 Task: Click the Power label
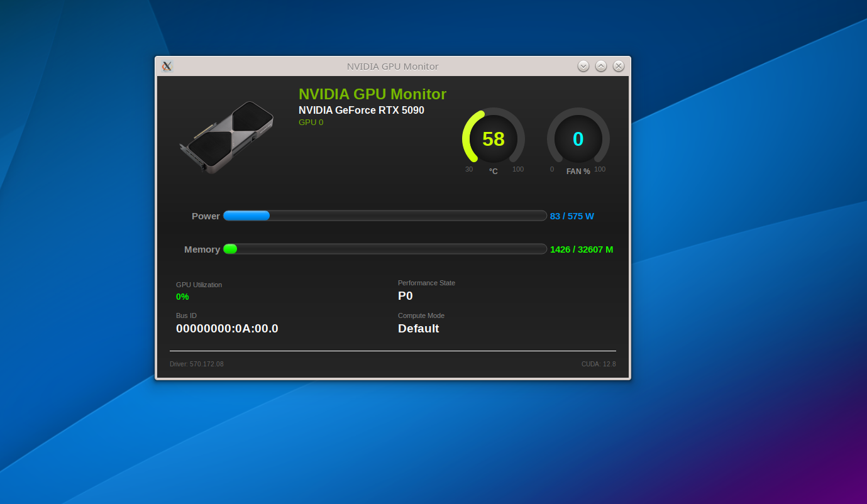[x=206, y=216]
